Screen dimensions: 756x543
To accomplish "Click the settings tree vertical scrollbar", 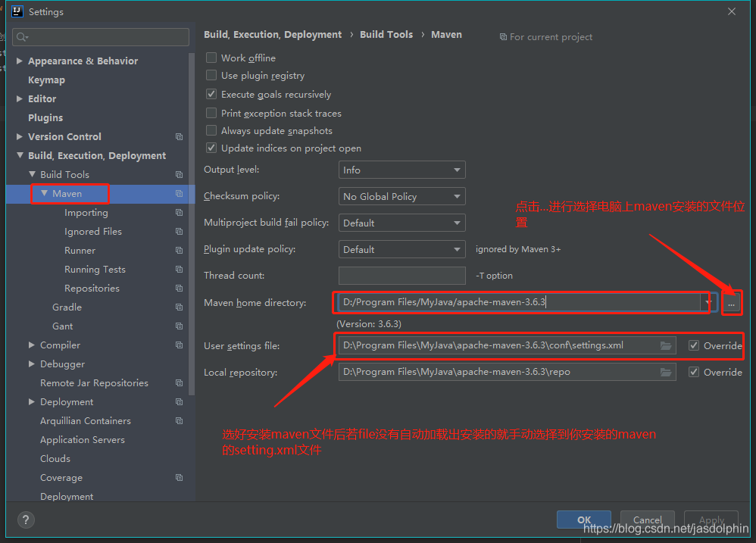I will pos(192,224).
